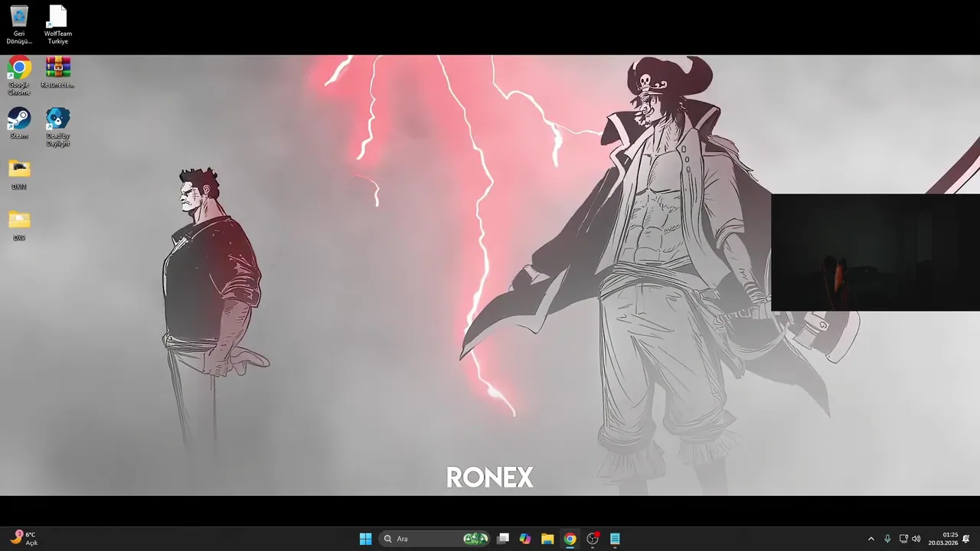Select the Steam desktop shortcut
Viewport: 980px width, 551px height.
[19, 123]
